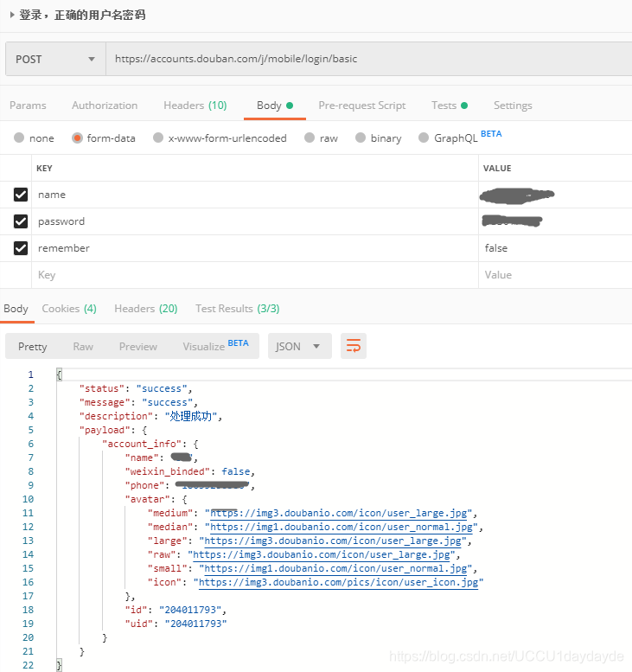632x672 pixels.
Task: Select the request Body tab
Action: (275, 106)
